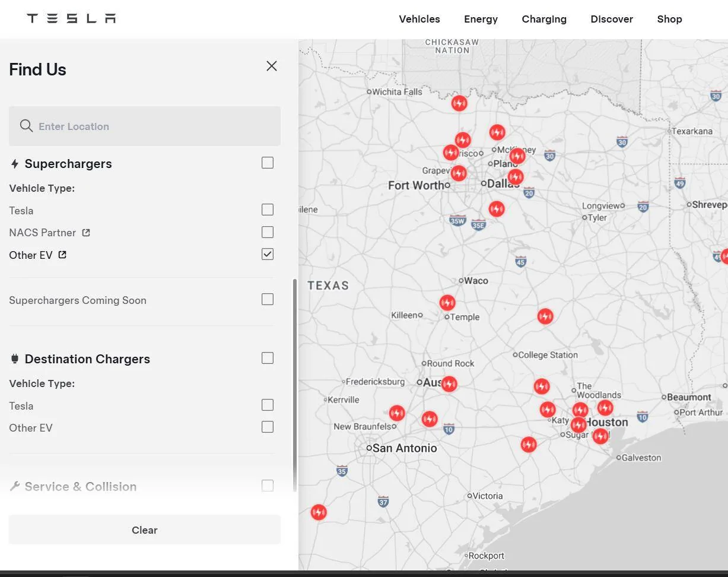Click the Interstate 35W shield on the map
The width and height of the screenshot is (728, 577).
[x=457, y=221]
